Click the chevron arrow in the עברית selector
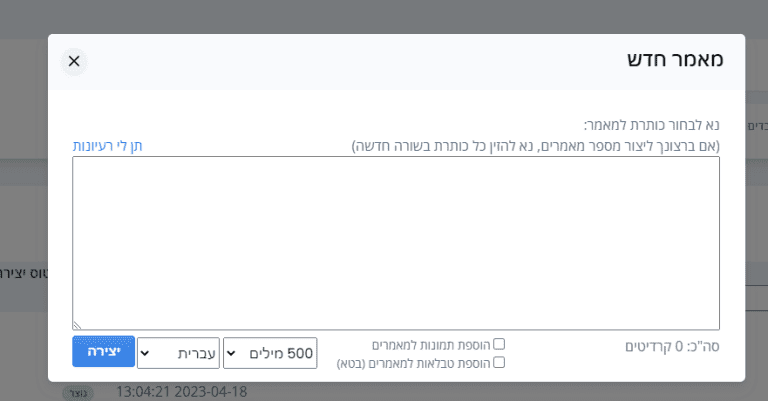 (144, 353)
